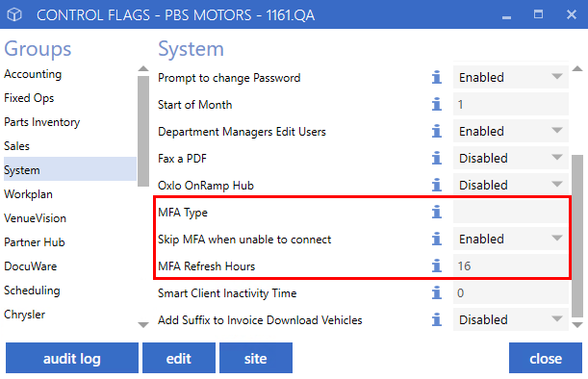Click the audit log button

click(72, 358)
